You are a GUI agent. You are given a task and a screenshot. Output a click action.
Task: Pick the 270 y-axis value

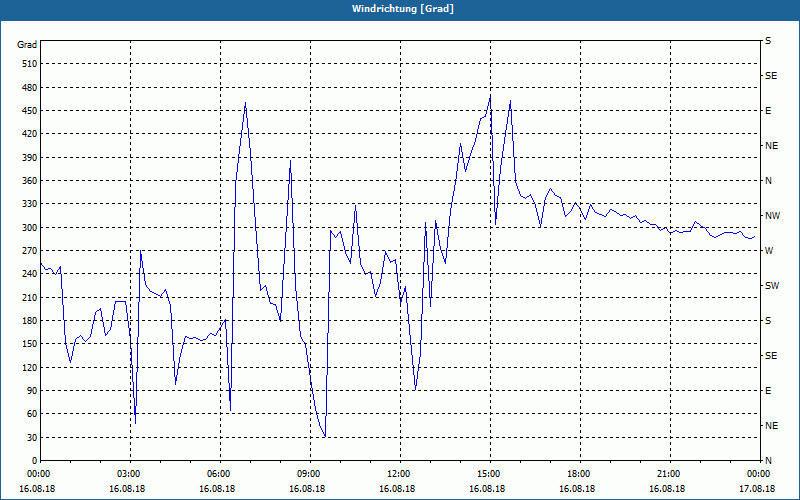coord(31,251)
